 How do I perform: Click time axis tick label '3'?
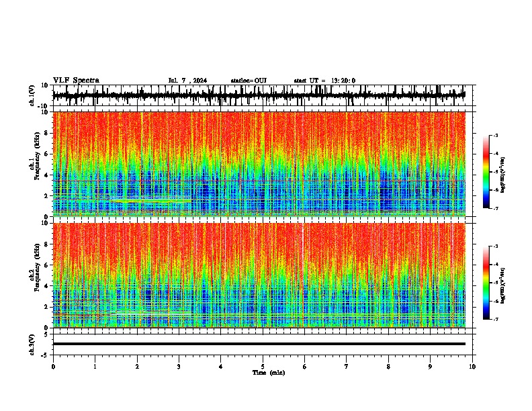coord(179,367)
